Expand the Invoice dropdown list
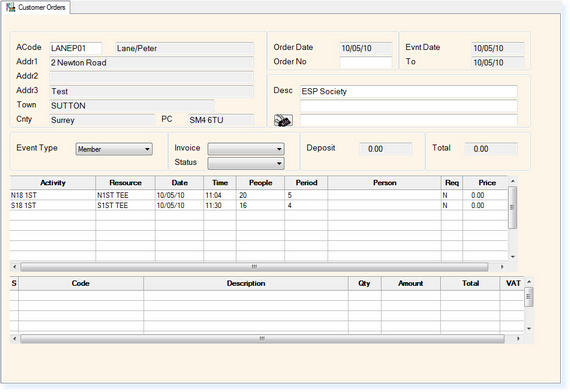The height and width of the screenshot is (392, 570). 246,149
